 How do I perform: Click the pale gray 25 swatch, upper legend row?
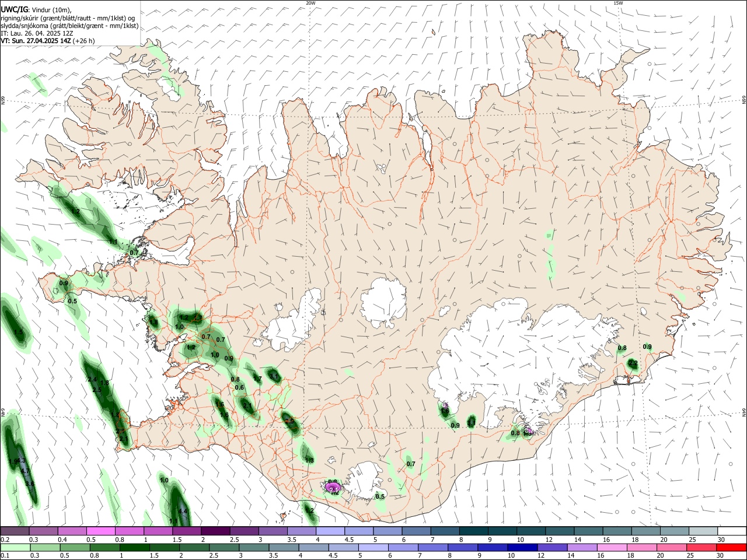point(703,531)
